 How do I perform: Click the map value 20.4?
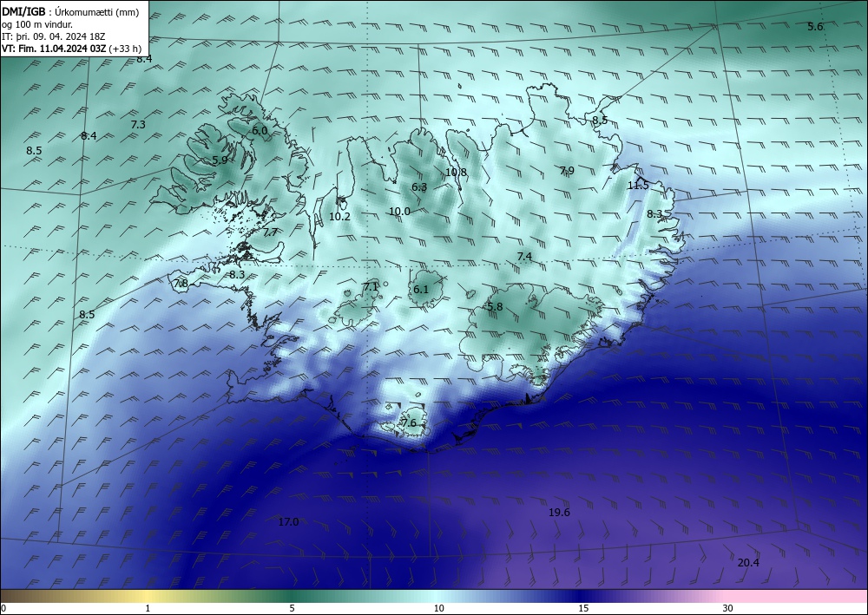tap(748, 563)
